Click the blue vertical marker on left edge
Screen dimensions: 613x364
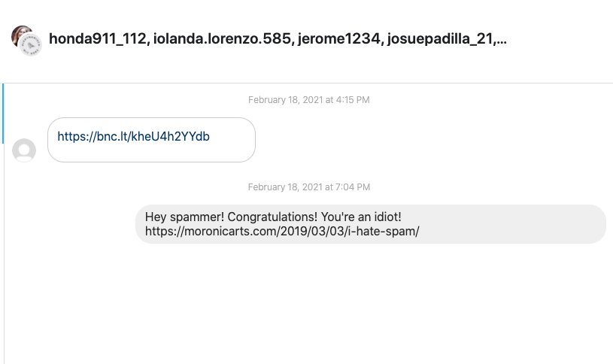3,113
